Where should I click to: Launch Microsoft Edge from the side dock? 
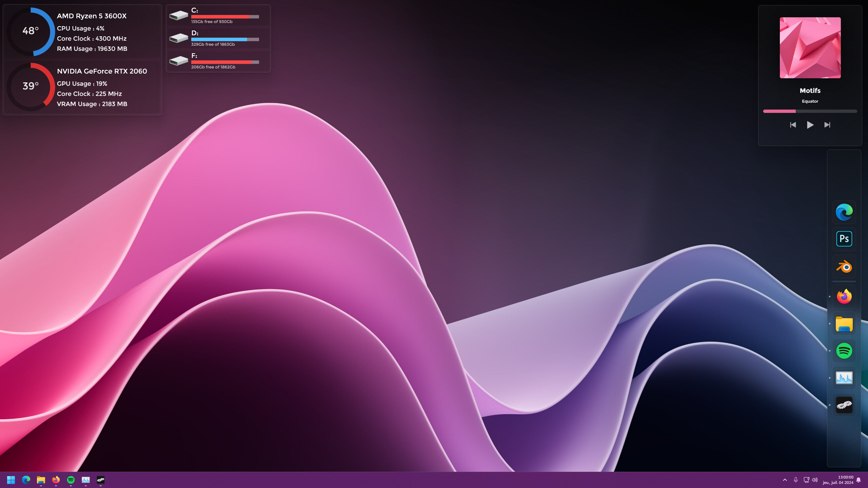(844, 212)
